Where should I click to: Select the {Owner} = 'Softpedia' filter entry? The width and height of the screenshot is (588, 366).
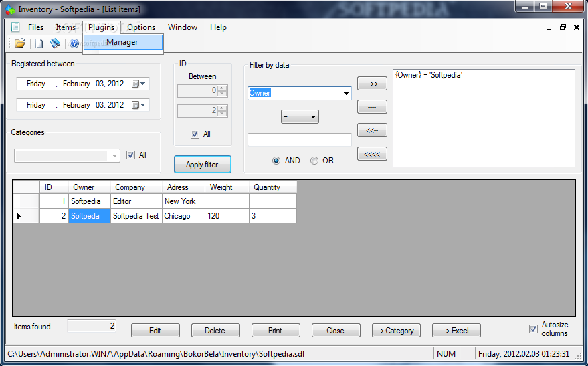point(429,75)
